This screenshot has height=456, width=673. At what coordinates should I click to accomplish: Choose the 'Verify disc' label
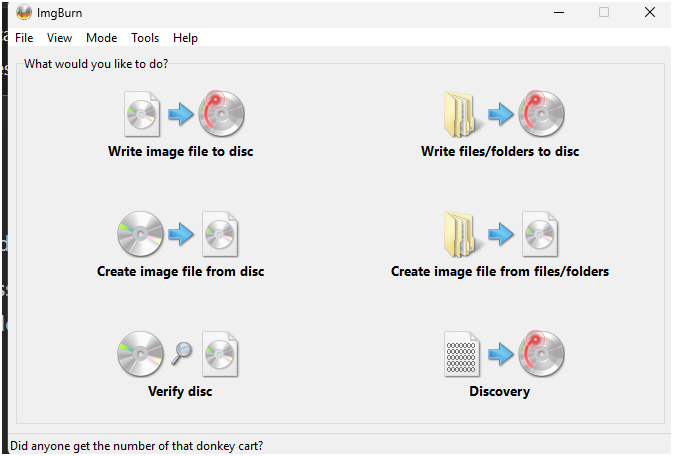click(x=180, y=391)
